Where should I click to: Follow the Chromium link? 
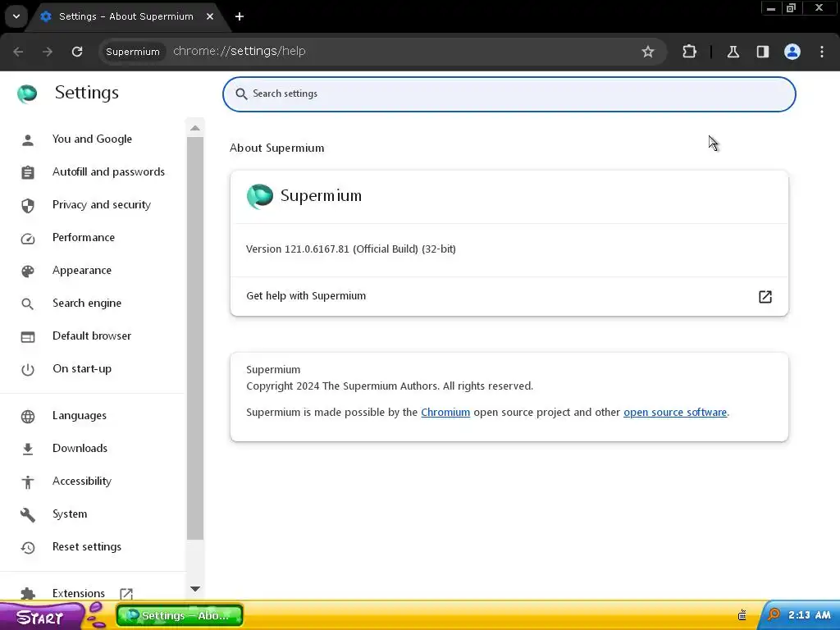click(x=445, y=413)
